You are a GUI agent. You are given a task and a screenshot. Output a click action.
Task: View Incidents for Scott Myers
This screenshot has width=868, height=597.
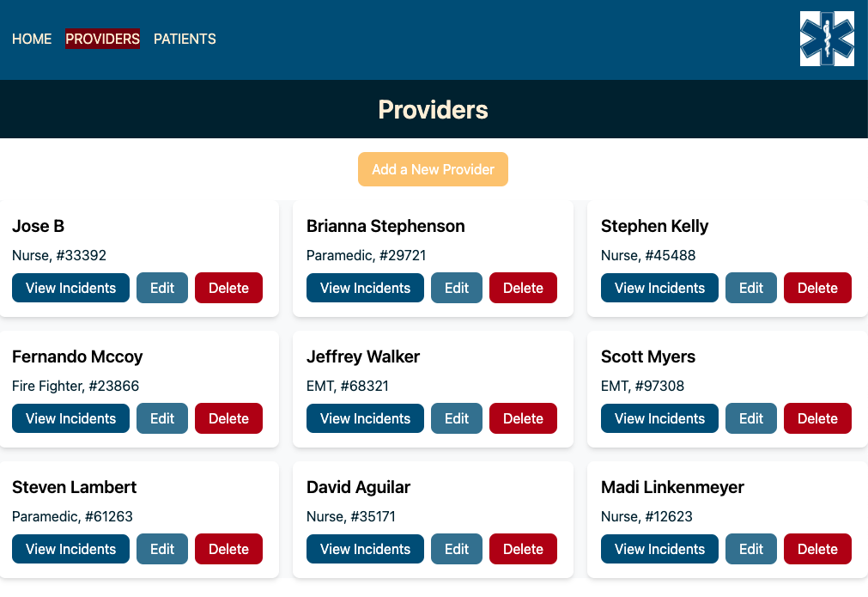tap(659, 418)
